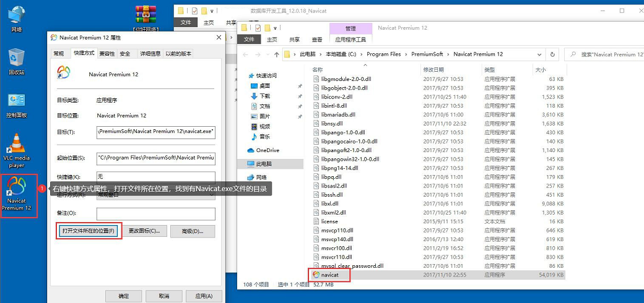Click PremiumSoft in the address breadcrumb

coord(426,54)
